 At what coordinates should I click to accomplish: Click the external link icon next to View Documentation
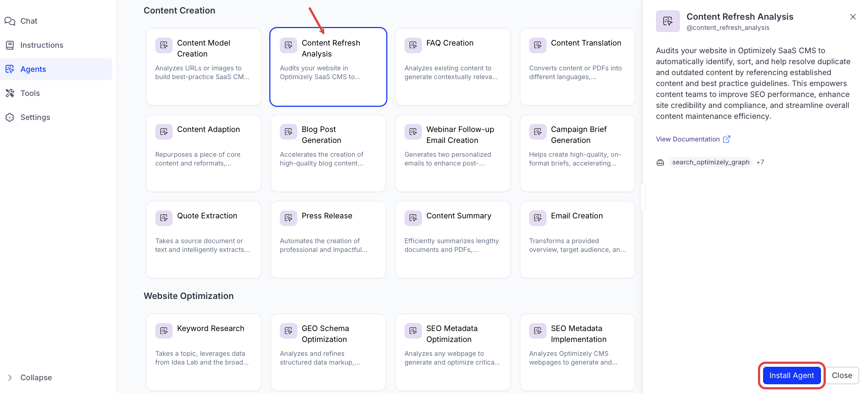click(x=727, y=139)
